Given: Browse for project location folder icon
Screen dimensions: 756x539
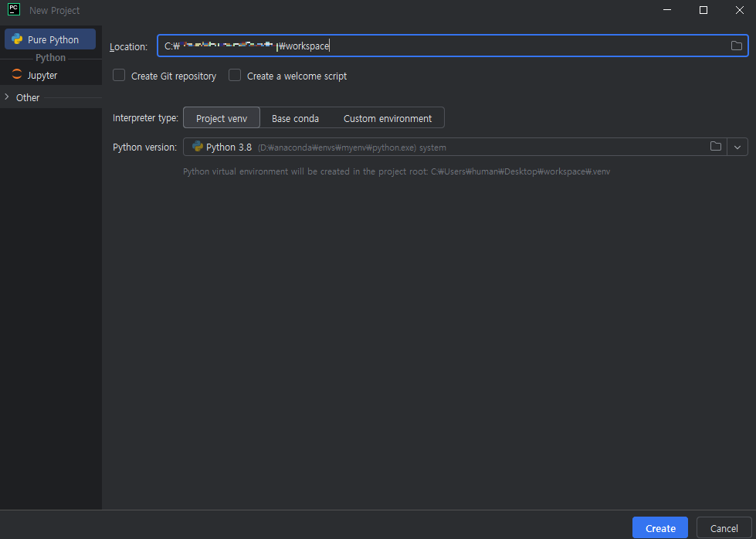Looking at the screenshot, I should coord(736,46).
